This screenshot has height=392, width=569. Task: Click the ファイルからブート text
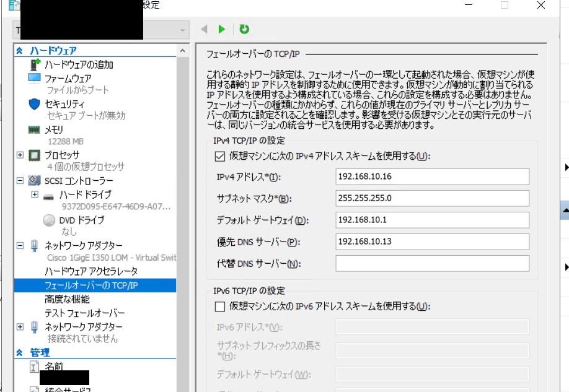point(77,90)
